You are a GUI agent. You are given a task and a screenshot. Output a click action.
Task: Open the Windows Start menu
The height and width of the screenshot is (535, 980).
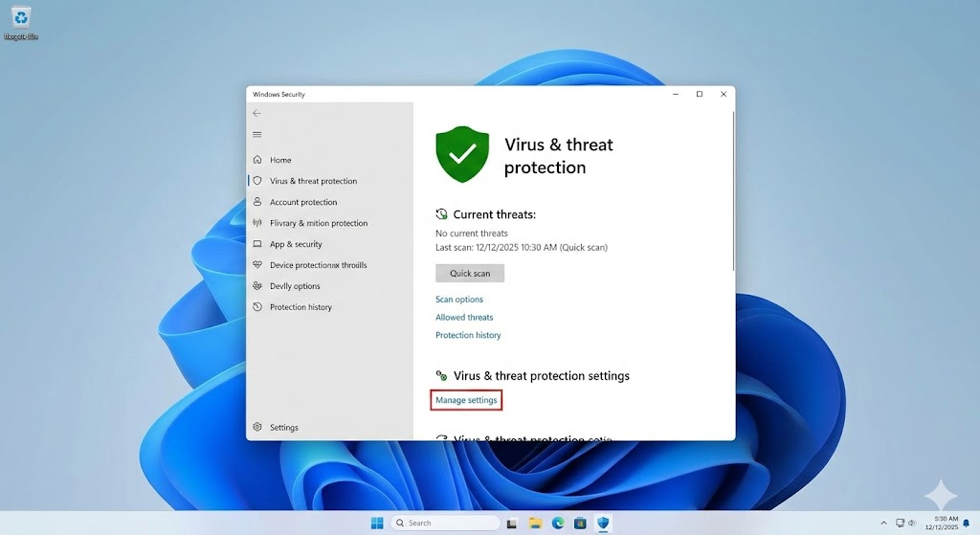point(377,524)
